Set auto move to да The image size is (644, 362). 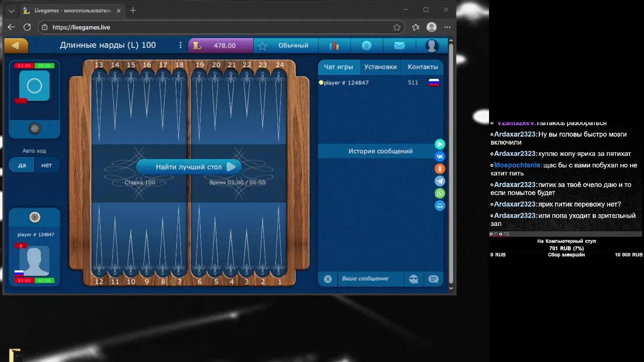[x=22, y=165]
